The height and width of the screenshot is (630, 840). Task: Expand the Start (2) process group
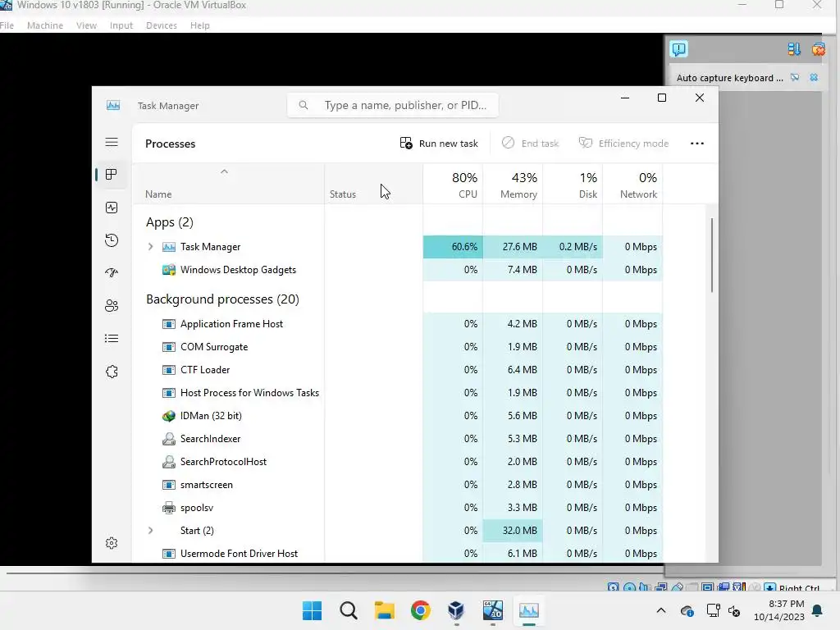point(151,531)
